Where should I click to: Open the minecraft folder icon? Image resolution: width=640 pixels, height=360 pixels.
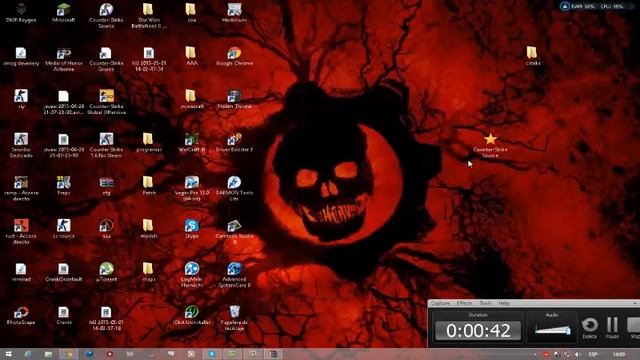coord(191,99)
